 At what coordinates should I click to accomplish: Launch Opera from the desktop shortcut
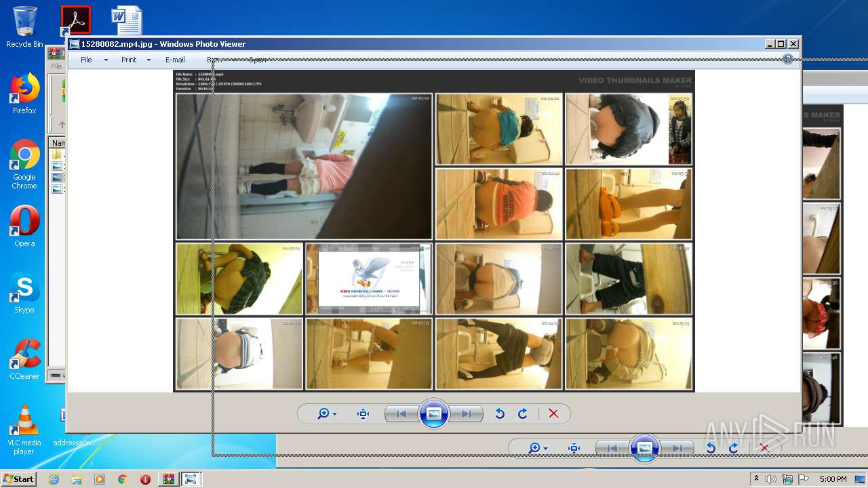pos(24,226)
